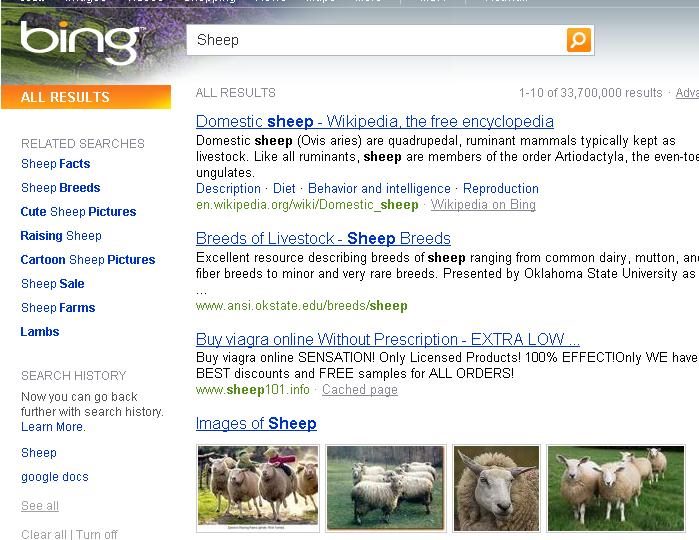Viewport: 699px width, 540px height.
Task: Open 'Behavior and intelligence' sublink
Action: [x=379, y=189]
